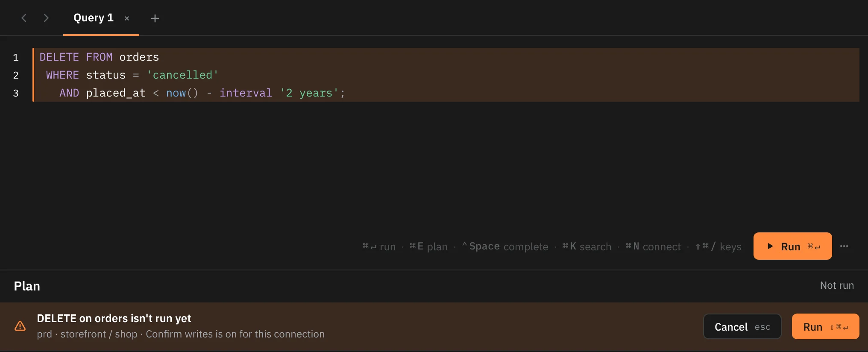
Task: Click line number 3 in the gutter
Action: (x=16, y=93)
